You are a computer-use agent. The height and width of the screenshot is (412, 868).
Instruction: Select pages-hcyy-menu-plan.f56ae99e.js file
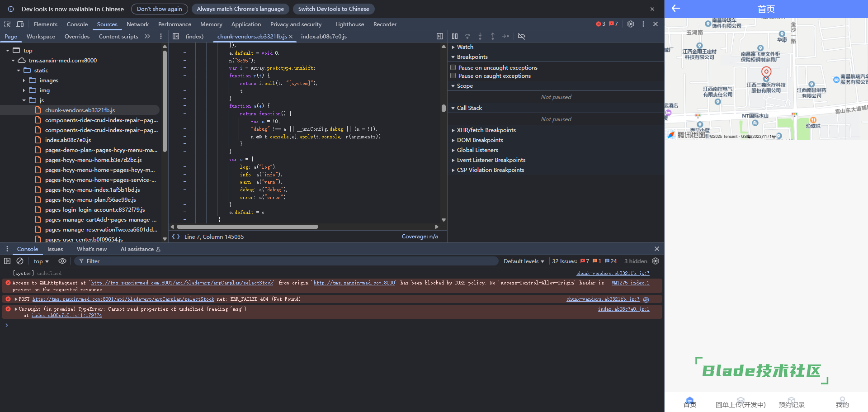[x=90, y=199]
